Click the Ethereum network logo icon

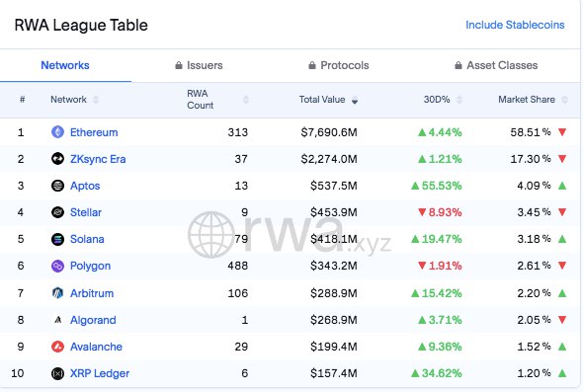[x=57, y=132]
